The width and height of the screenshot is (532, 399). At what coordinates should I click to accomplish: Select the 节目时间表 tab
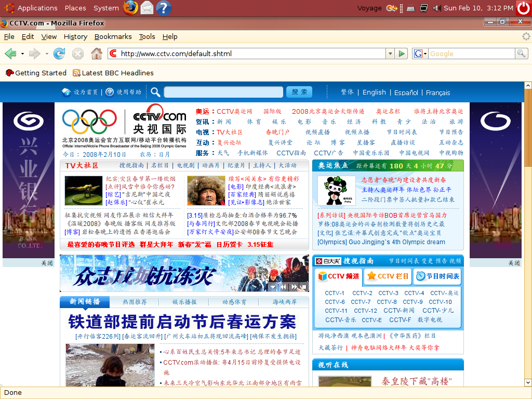click(x=437, y=276)
